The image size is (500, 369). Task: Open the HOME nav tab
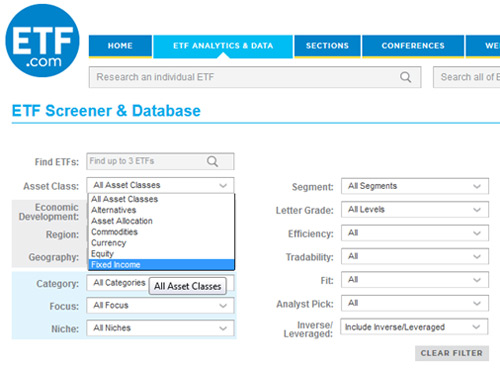[120, 46]
